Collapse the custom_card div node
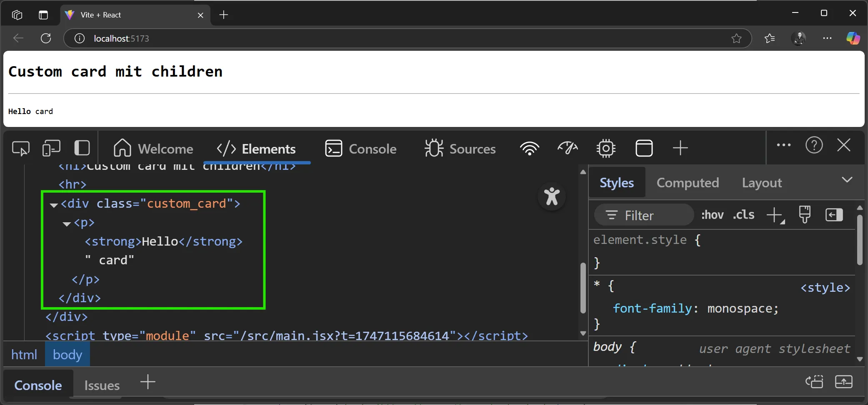Screen dimensions: 868x405 54,205
